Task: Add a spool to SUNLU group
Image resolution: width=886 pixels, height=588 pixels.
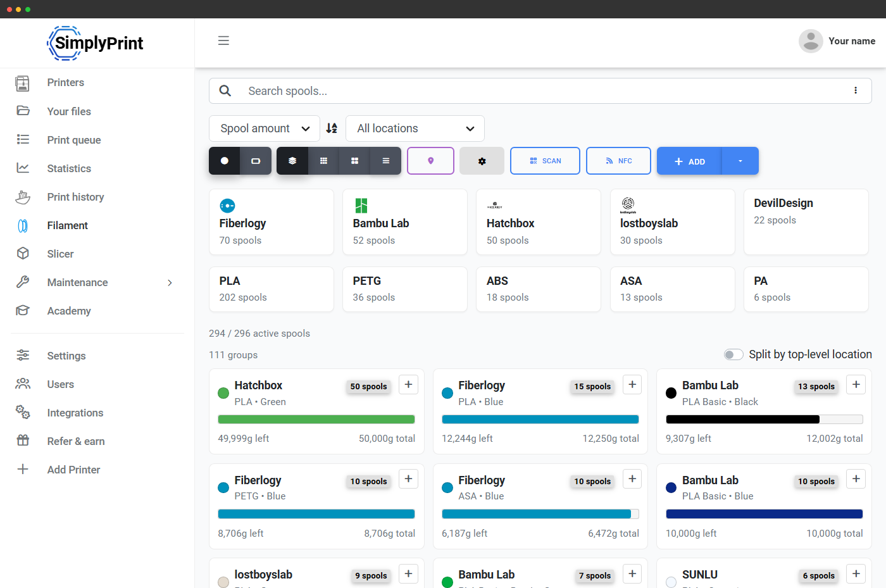Action: pos(856,573)
